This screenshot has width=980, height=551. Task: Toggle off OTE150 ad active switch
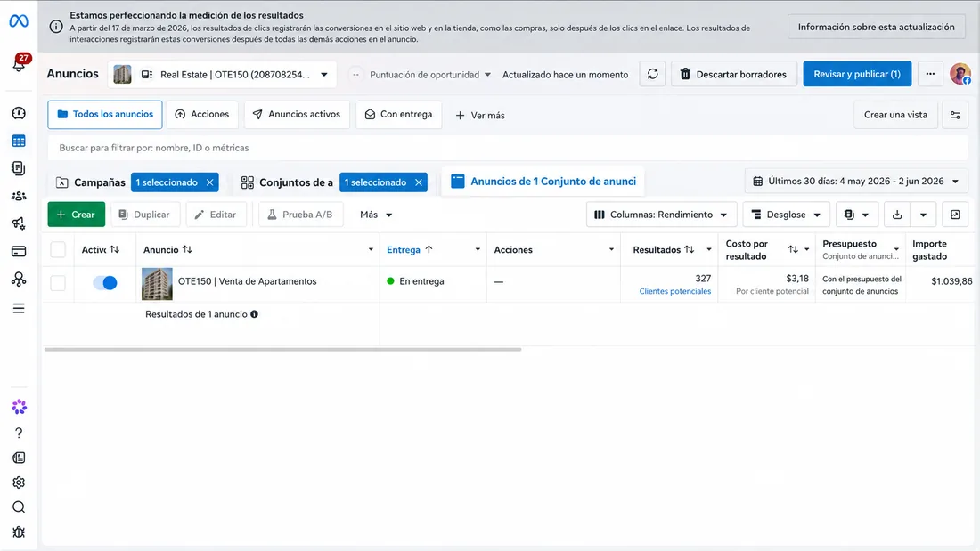pyautogui.click(x=105, y=282)
